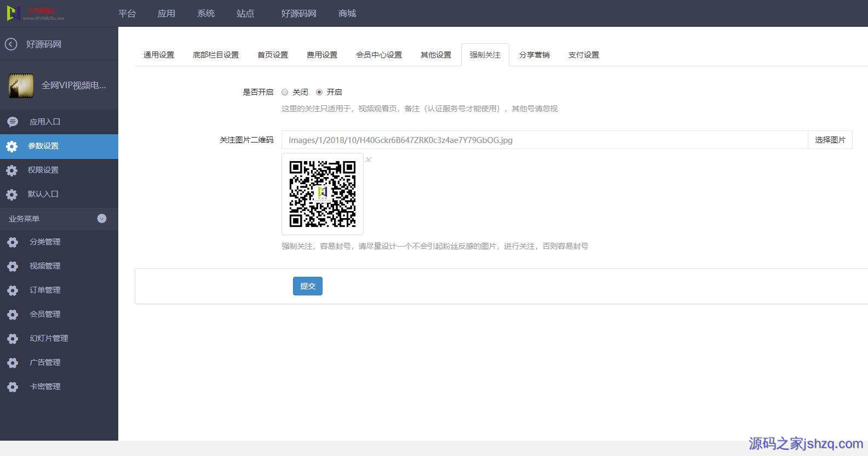The width and height of the screenshot is (868, 456).
Task: Switch to the 底部栏目设置 tab
Action: click(x=216, y=55)
